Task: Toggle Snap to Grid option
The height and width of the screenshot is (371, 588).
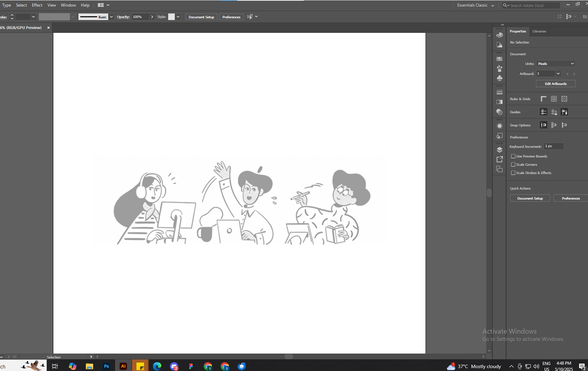Action: (554, 125)
